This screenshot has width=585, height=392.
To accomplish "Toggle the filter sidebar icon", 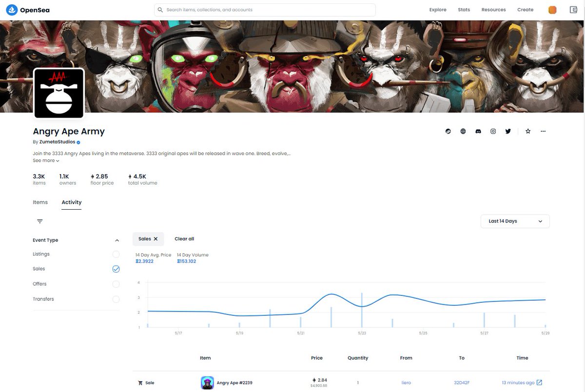I will point(40,221).
